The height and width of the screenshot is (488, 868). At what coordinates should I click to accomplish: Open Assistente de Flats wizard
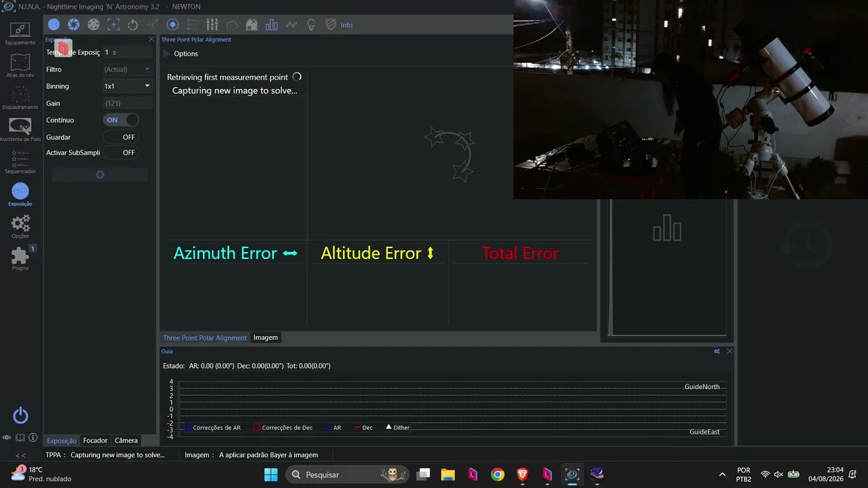click(x=20, y=129)
